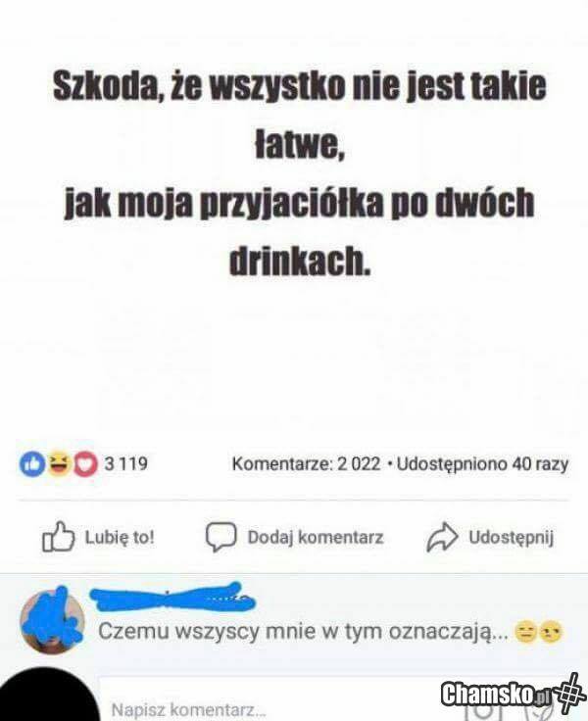
Task: Click the black circular profile avatar
Action: click(x=50, y=697)
